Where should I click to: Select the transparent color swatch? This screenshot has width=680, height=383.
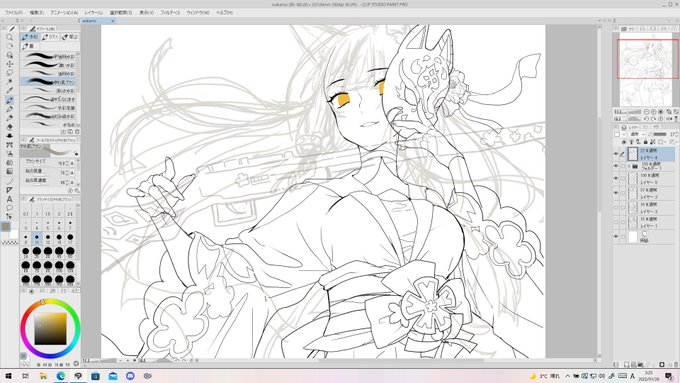point(9,243)
